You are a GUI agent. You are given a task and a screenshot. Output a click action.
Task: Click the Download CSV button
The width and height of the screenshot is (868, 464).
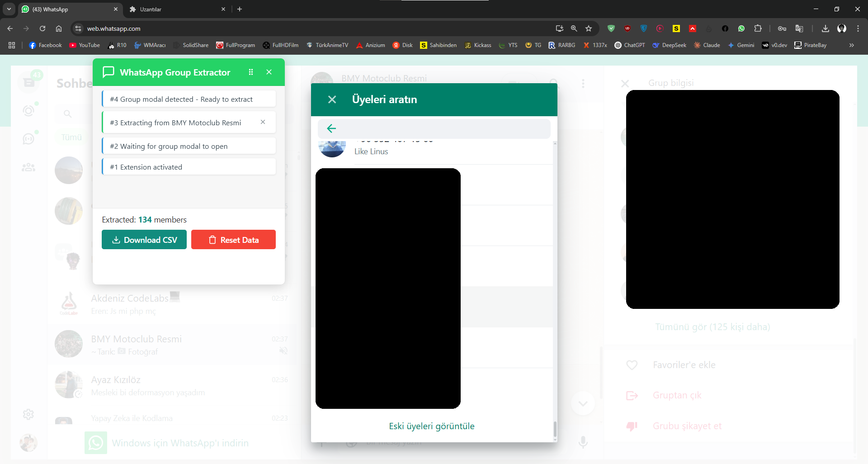[144, 240]
